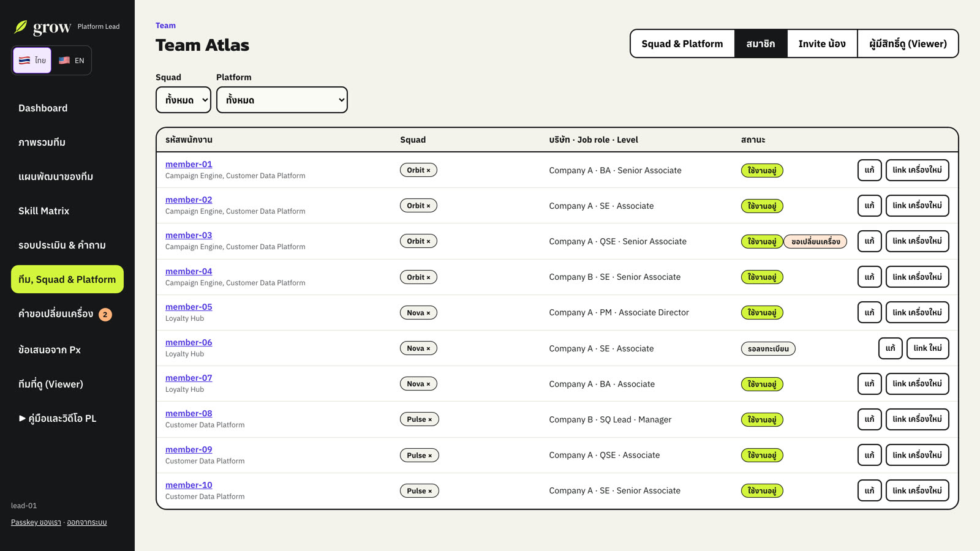Click the ใช้งานอยู่ status on member-08
980x551 pixels.
(x=762, y=420)
